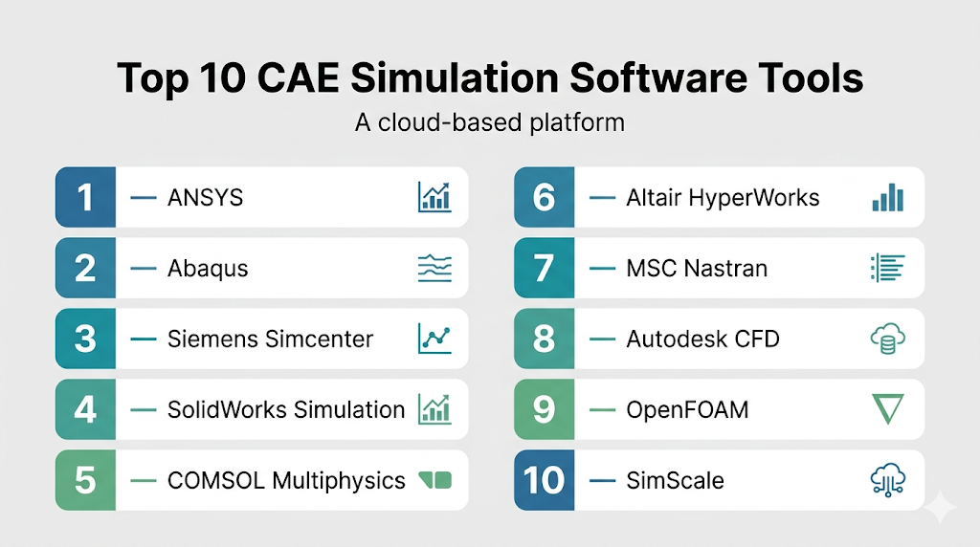
Task: Click the cloud network icon beside SimScale
Action: [x=887, y=479]
